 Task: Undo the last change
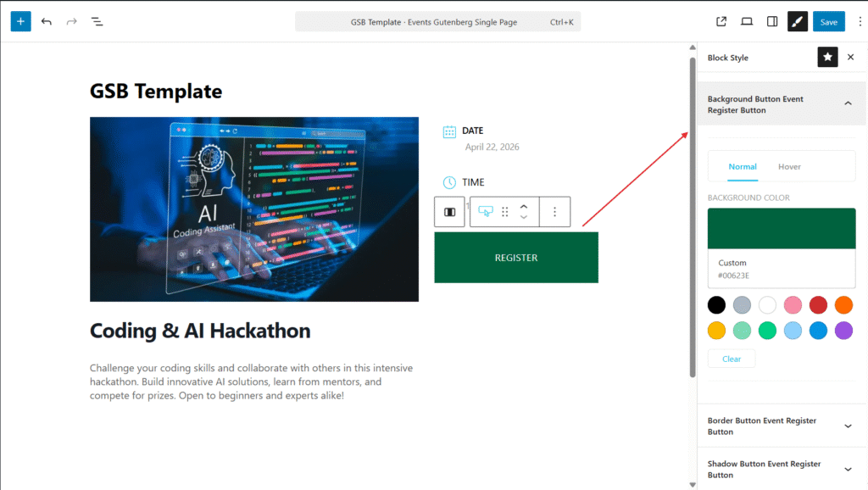(x=46, y=21)
